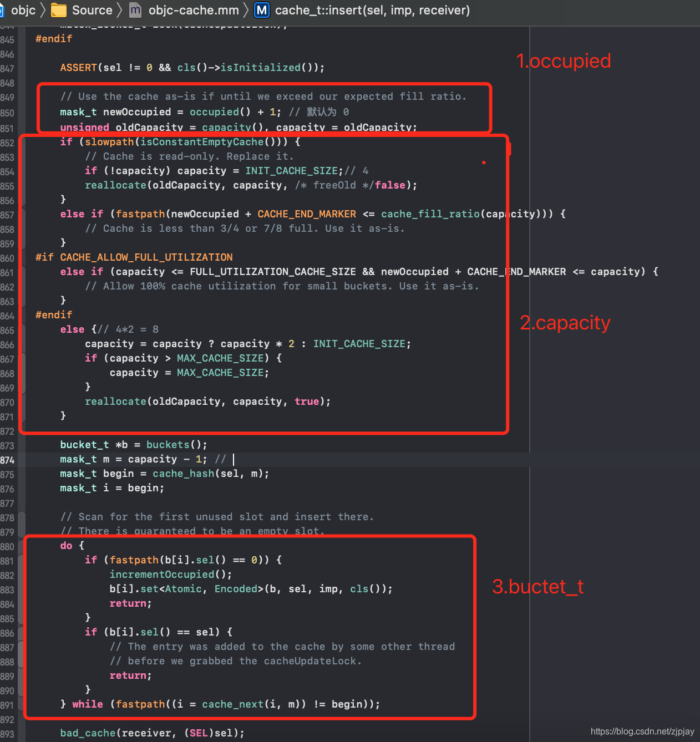
Task: Click line number 874 in the gutter
Action: click(7, 460)
